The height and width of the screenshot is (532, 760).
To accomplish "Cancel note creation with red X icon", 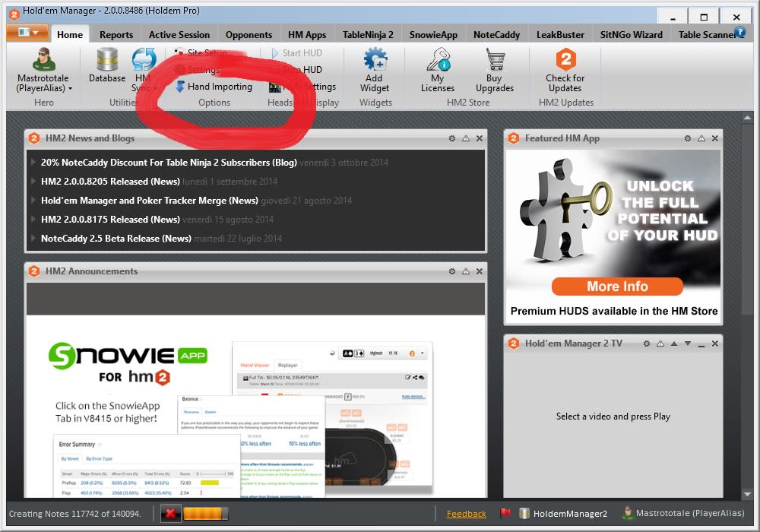I will [170, 514].
